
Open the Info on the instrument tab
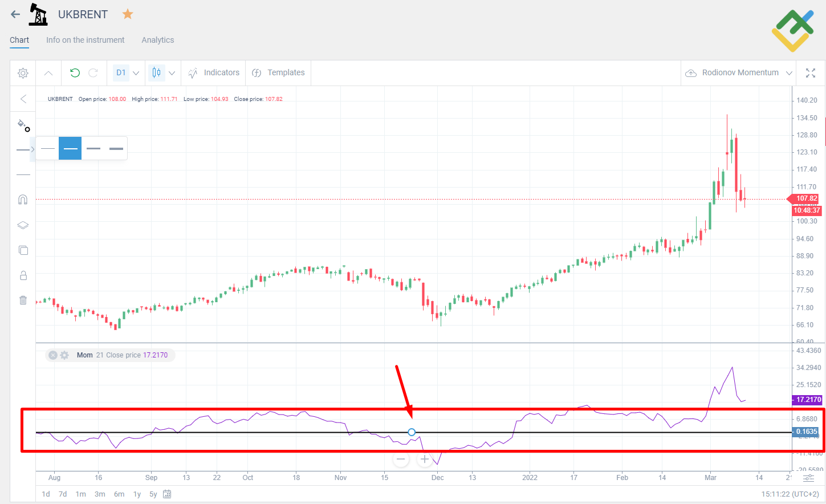pos(85,40)
